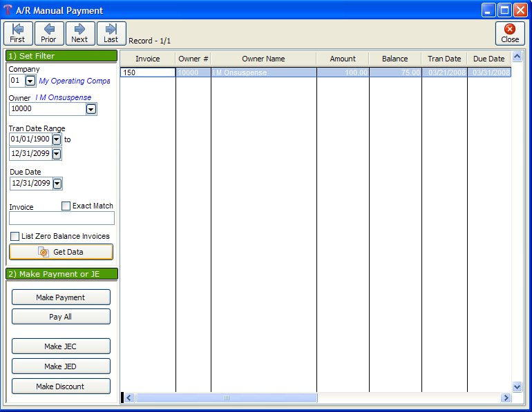Click the Get Data button

pos(61,252)
